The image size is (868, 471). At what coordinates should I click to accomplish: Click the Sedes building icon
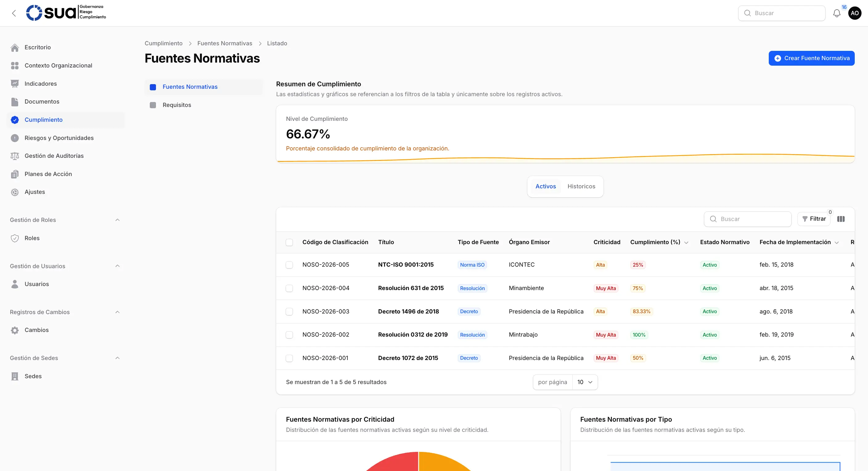[x=15, y=376]
